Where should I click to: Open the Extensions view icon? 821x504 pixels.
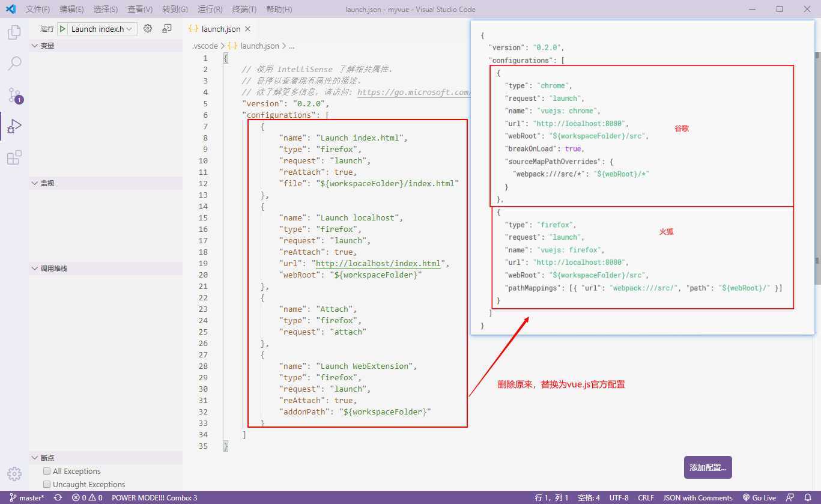[x=14, y=158]
